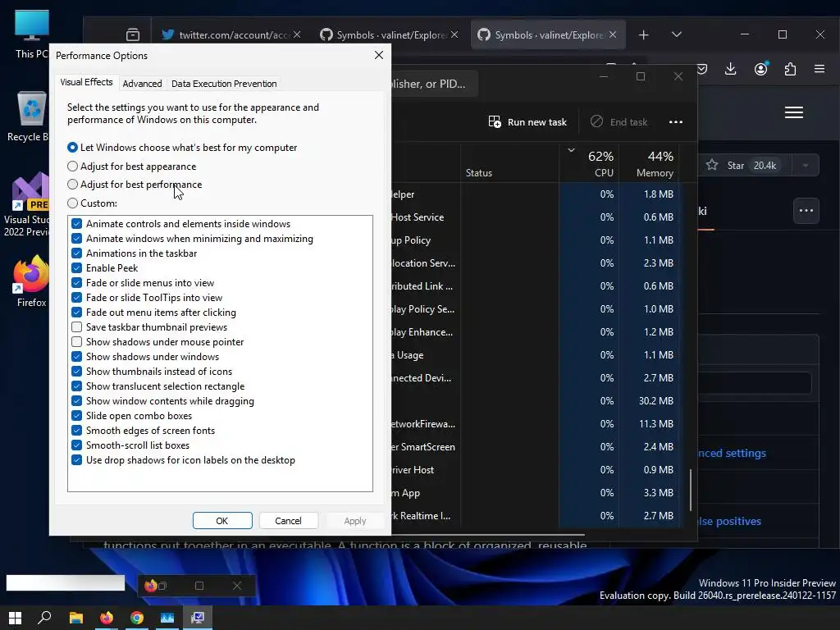Open Visual Studio 2022 Preview desktop shortcut
This screenshot has height=630, width=840.
[x=28, y=205]
